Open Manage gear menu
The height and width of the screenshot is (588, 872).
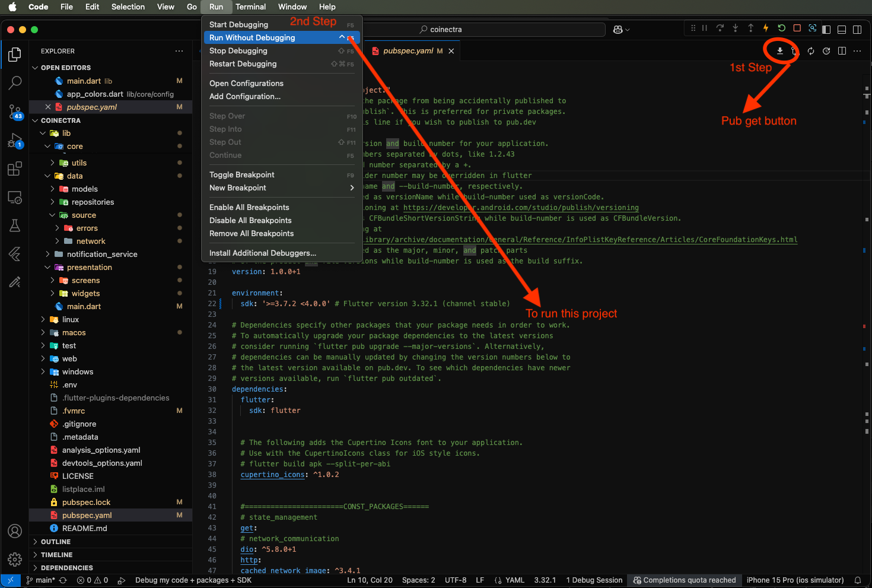pos(15,559)
